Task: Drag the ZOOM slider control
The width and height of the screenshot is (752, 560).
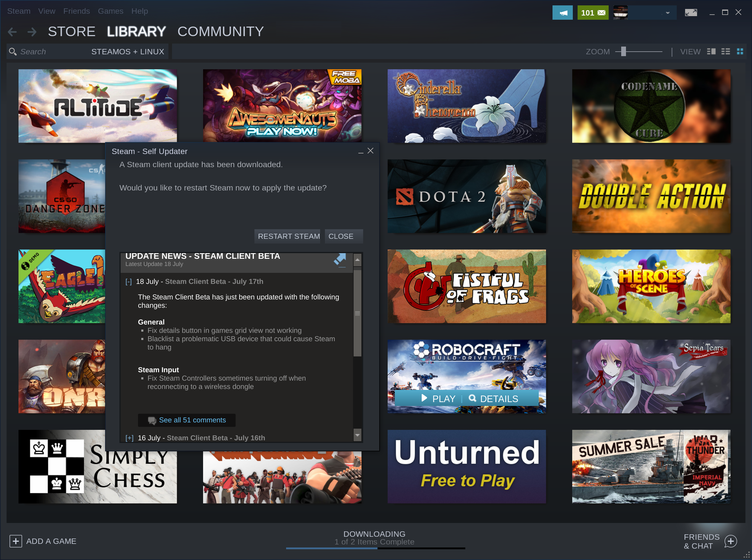Action: point(623,52)
